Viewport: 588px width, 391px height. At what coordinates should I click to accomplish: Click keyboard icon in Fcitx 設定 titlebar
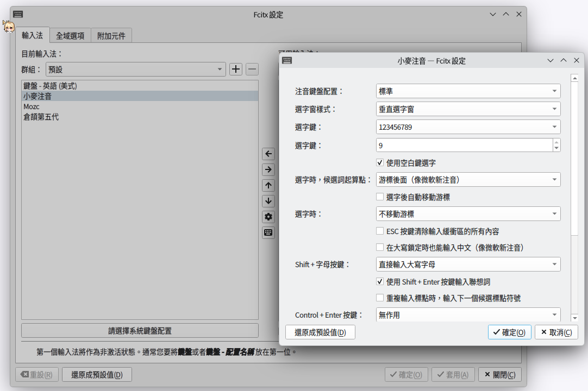tap(18, 14)
